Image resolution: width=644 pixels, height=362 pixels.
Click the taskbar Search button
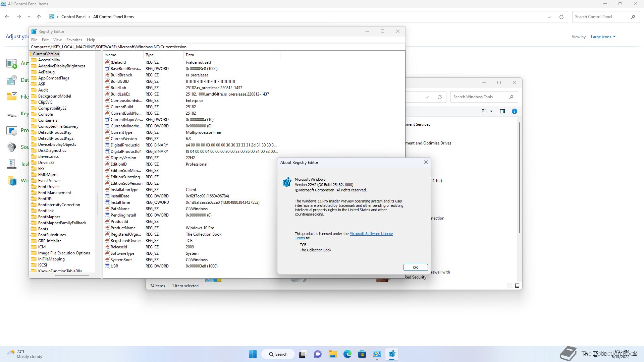click(278, 354)
